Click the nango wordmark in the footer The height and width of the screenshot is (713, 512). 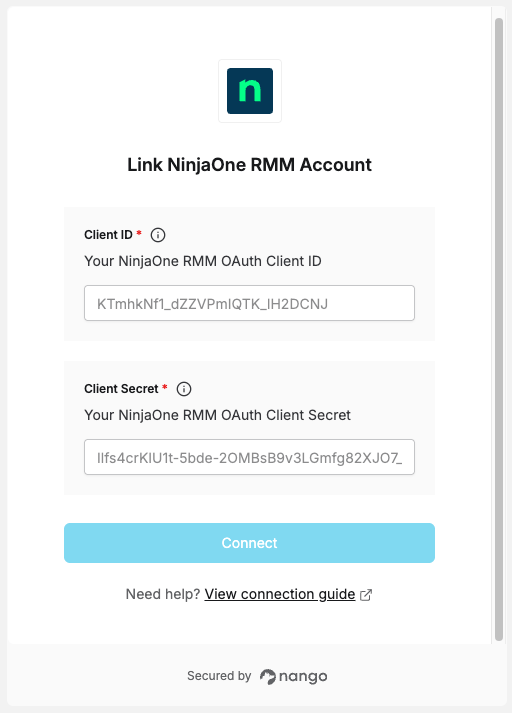tap(303, 677)
